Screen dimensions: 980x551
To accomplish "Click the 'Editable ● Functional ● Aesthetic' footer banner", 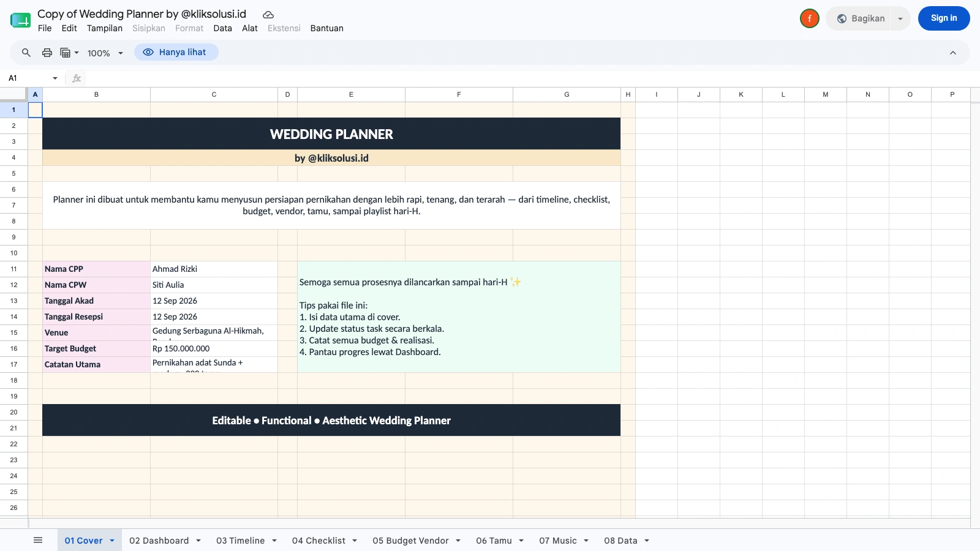I will click(x=331, y=420).
